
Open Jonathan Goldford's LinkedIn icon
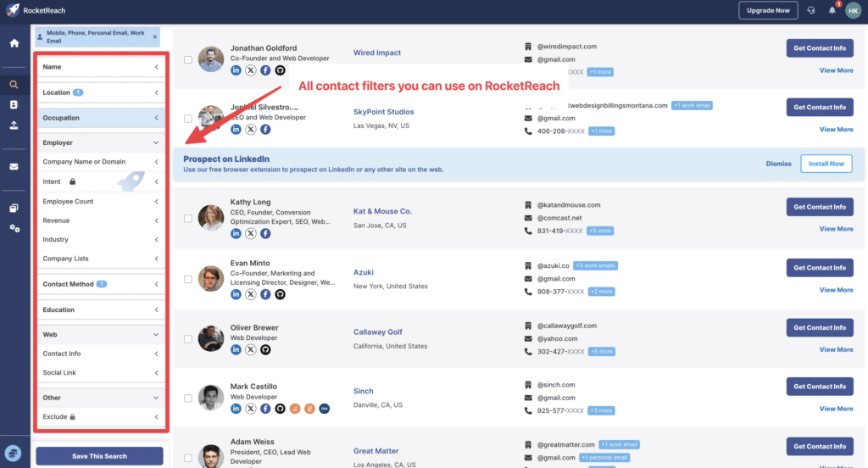[236, 70]
